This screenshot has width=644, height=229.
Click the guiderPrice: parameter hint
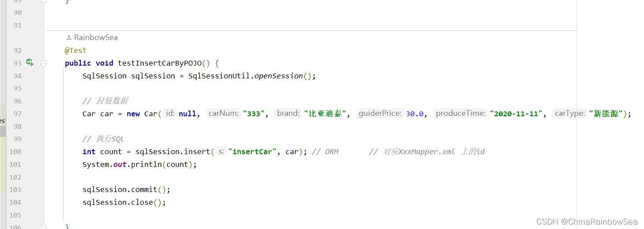(x=380, y=114)
